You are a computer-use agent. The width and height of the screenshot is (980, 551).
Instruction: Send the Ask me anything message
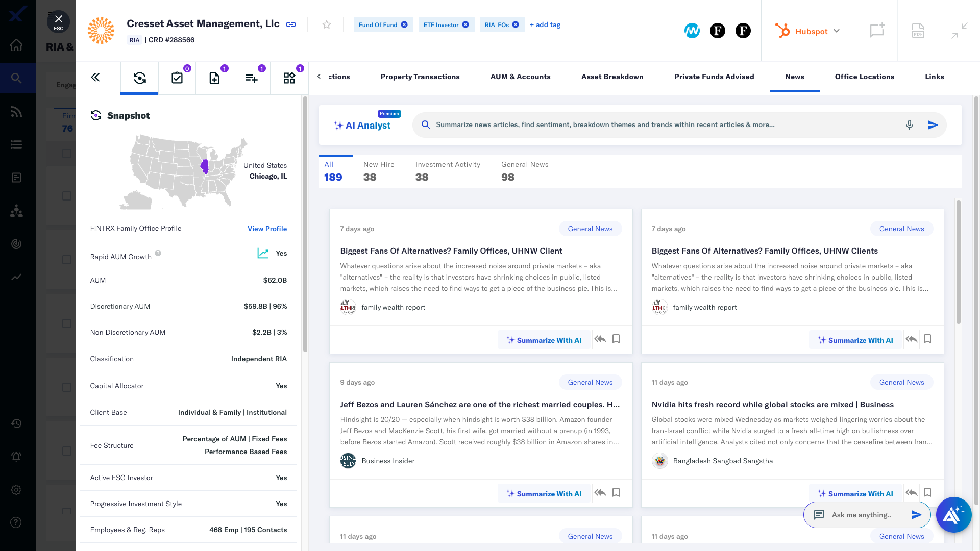point(917,515)
